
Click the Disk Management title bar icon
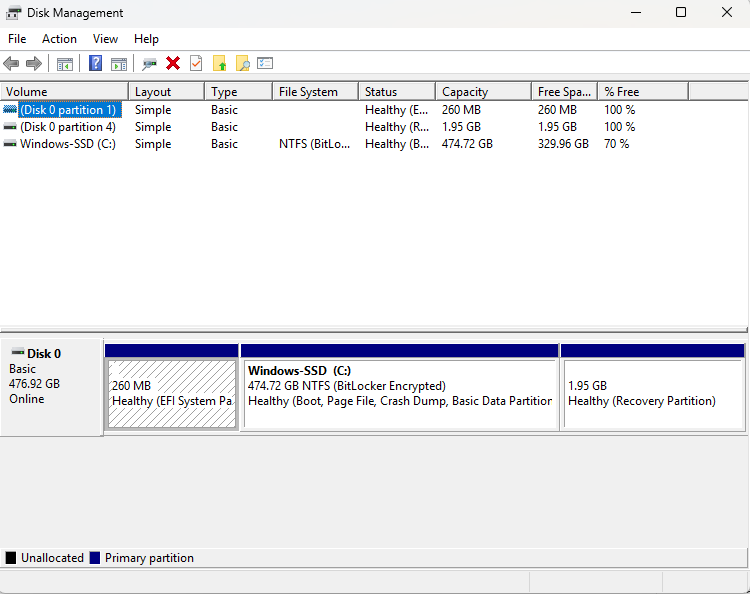13,13
